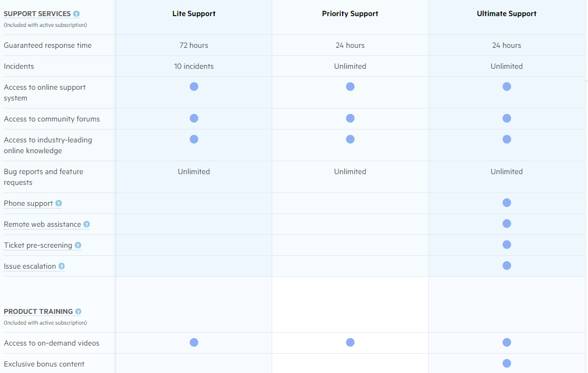Image resolution: width=588 pixels, height=373 pixels.
Task: Click the Issue escalation help icon
Action: [61, 267]
